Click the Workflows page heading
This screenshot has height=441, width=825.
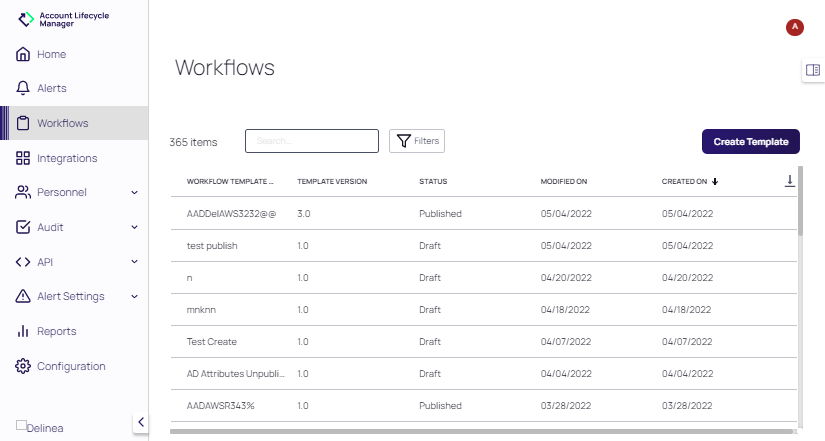coord(225,68)
